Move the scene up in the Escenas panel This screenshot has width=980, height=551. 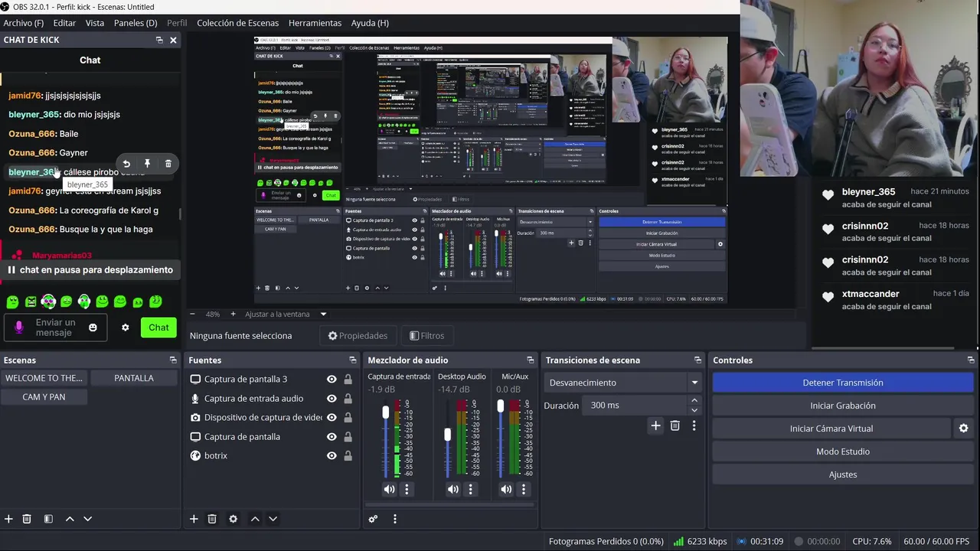point(70,519)
